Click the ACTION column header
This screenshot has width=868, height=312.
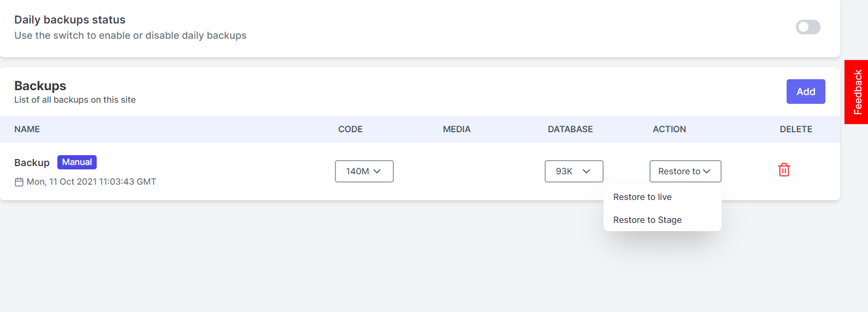[669, 129]
